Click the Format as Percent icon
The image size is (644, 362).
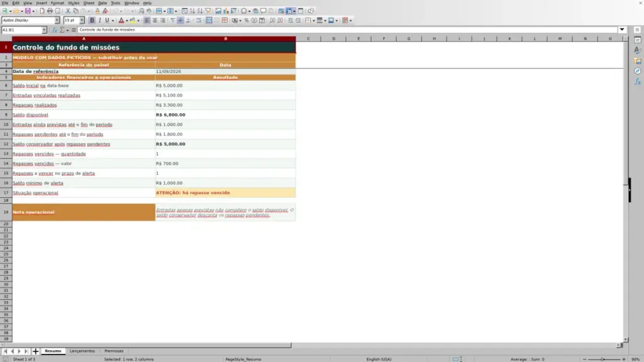click(247, 21)
